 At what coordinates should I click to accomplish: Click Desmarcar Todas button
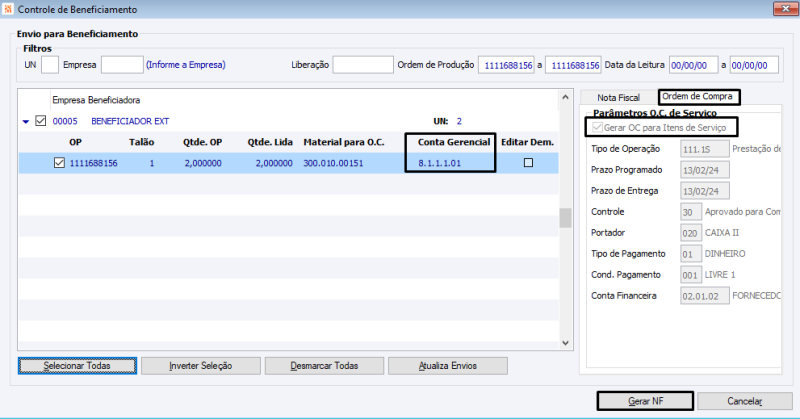click(324, 366)
